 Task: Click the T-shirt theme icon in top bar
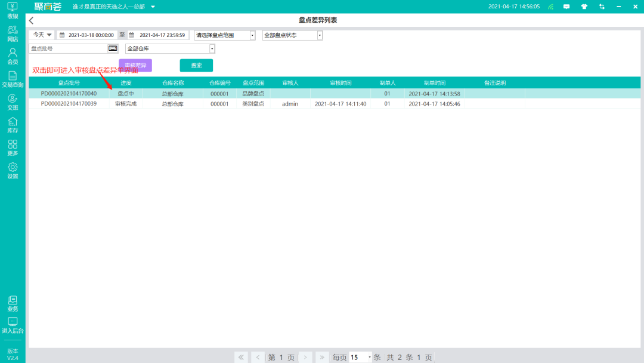[584, 7]
